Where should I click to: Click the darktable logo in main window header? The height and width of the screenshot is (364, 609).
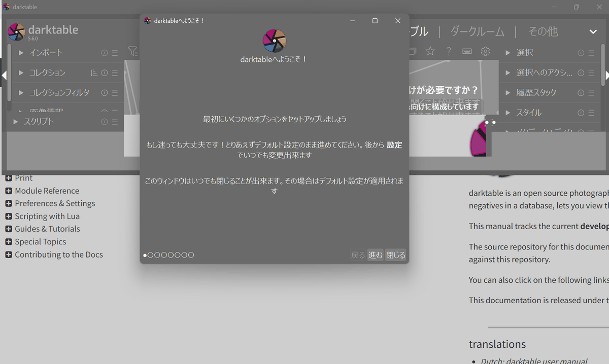click(16, 32)
